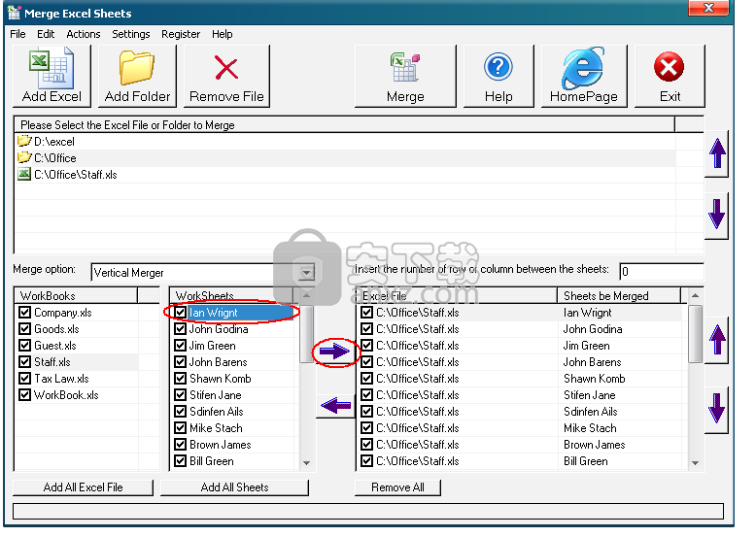
Task: Select Sdinfen Ails in the WorkSheets list
Action: (x=216, y=412)
